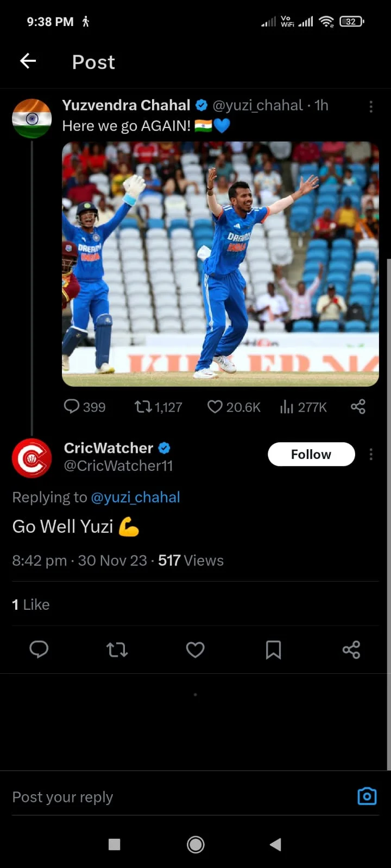Screen dimensions: 391x868
Task: Share CricWatcher's reply
Action: (x=351, y=649)
